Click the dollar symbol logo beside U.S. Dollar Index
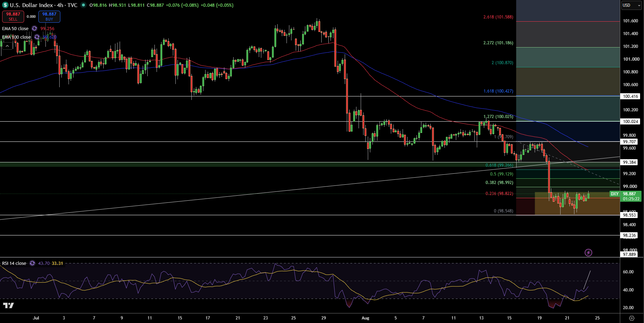Image resolution: width=644 pixels, height=323 pixels. (5, 5)
